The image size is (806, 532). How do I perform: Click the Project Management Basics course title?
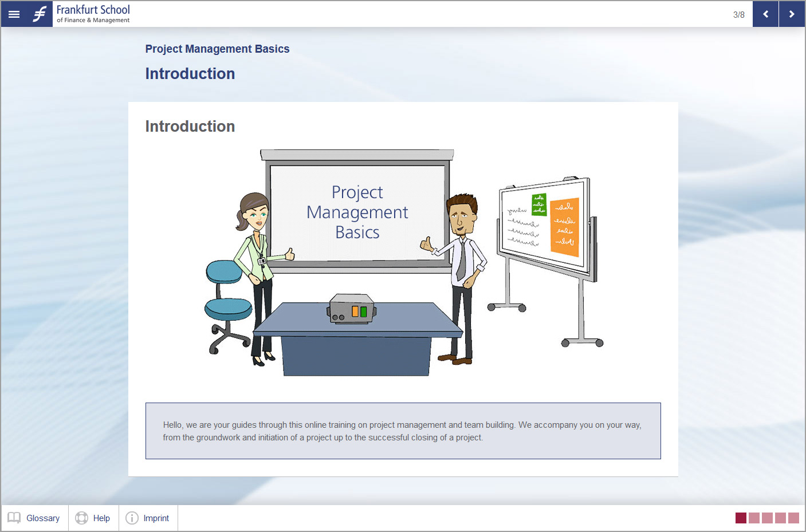(217, 49)
